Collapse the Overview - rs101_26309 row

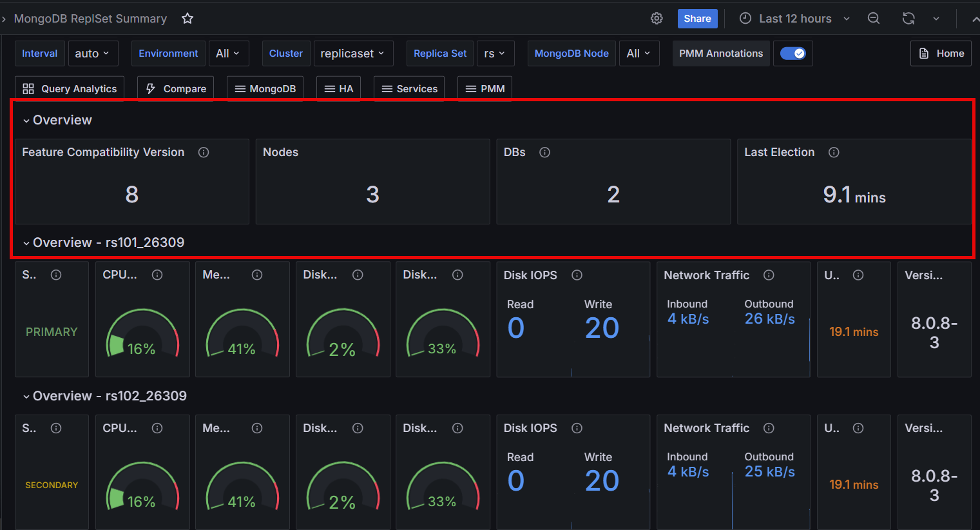click(x=108, y=242)
